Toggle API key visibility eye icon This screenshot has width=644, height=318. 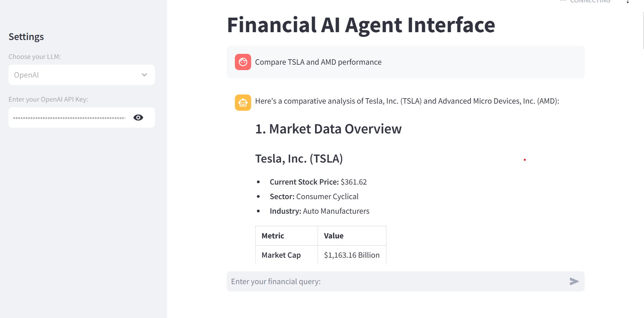point(138,118)
